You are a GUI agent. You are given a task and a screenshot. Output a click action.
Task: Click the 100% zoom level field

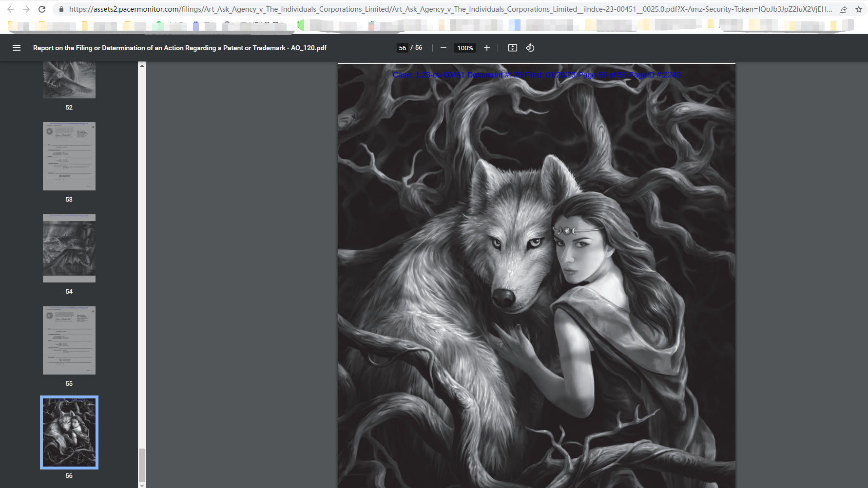(x=465, y=48)
